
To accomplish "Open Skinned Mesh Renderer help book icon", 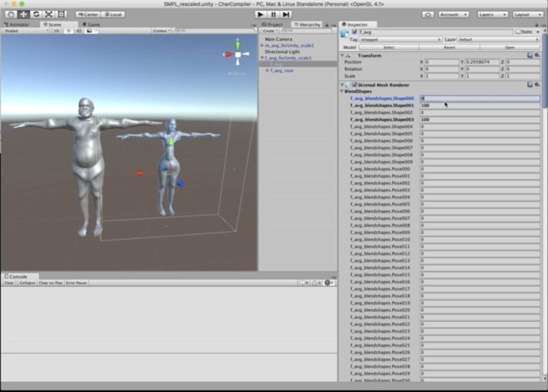I will pyautogui.click(x=530, y=84).
